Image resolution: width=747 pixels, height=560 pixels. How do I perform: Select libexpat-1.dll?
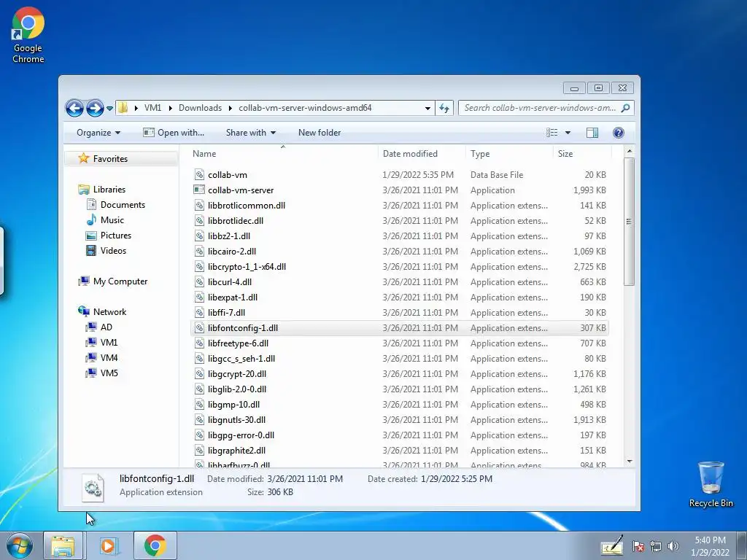click(399, 297)
